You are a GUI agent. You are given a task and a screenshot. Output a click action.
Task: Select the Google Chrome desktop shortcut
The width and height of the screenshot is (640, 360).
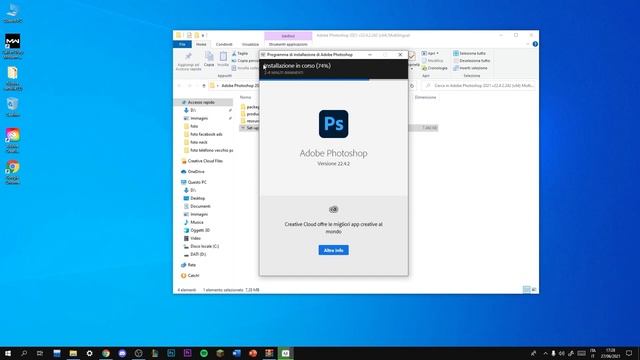[x=13, y=172]
